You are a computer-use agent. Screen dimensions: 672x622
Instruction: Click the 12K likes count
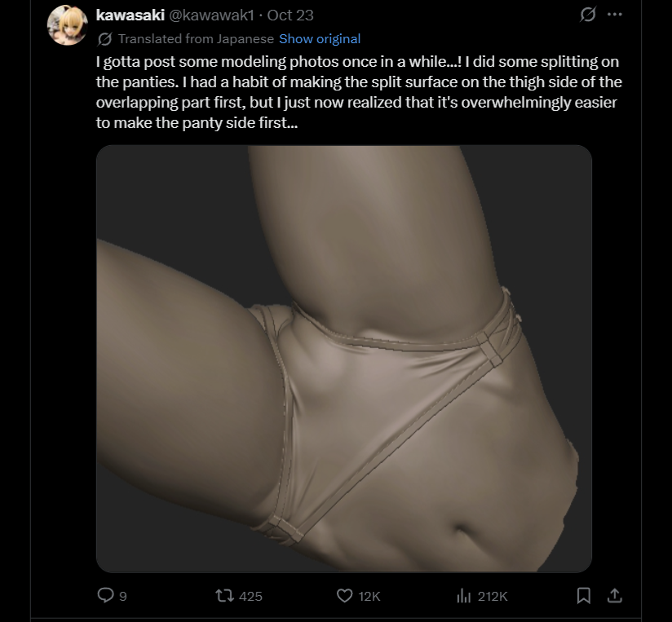pyautogui.click(x=369, y=596)
